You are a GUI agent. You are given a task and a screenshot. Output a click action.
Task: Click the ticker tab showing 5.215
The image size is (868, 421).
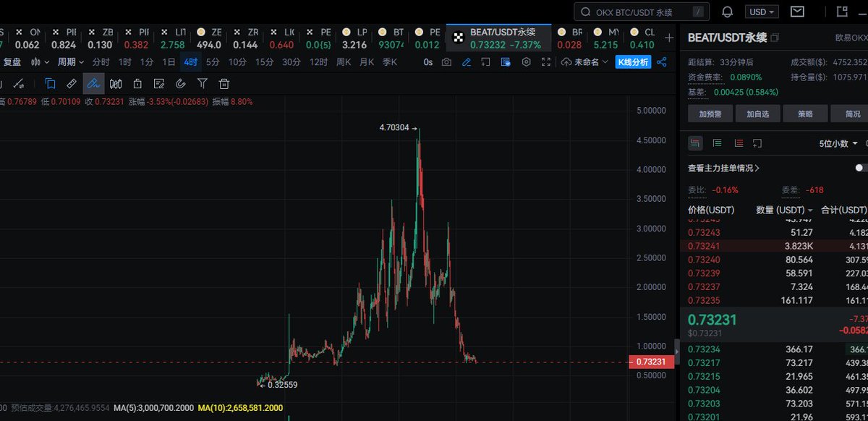click(x=606, y=38)
